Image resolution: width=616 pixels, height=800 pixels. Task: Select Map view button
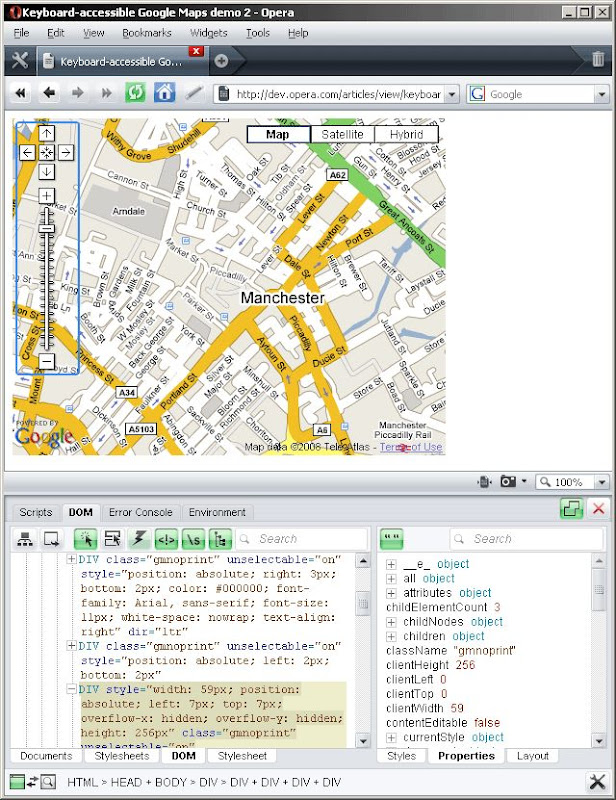278,135
